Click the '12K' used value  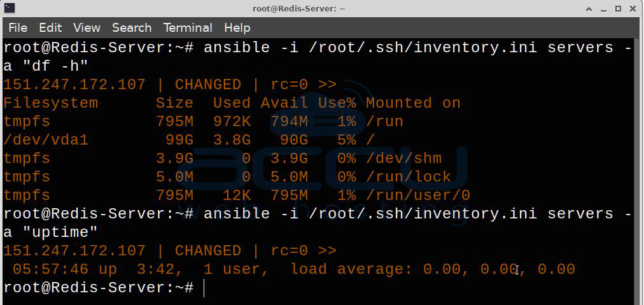point(237,195)
